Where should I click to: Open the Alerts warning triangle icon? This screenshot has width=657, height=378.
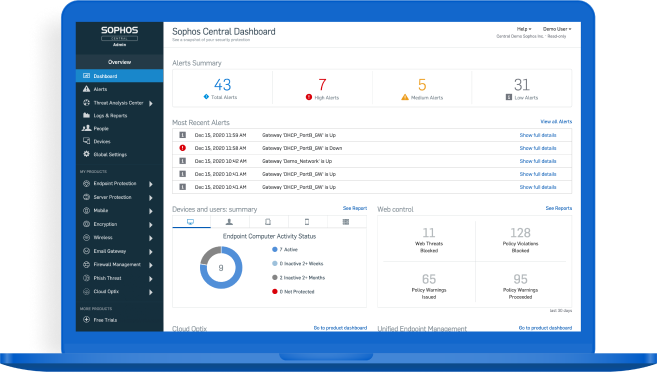[86, 89]
